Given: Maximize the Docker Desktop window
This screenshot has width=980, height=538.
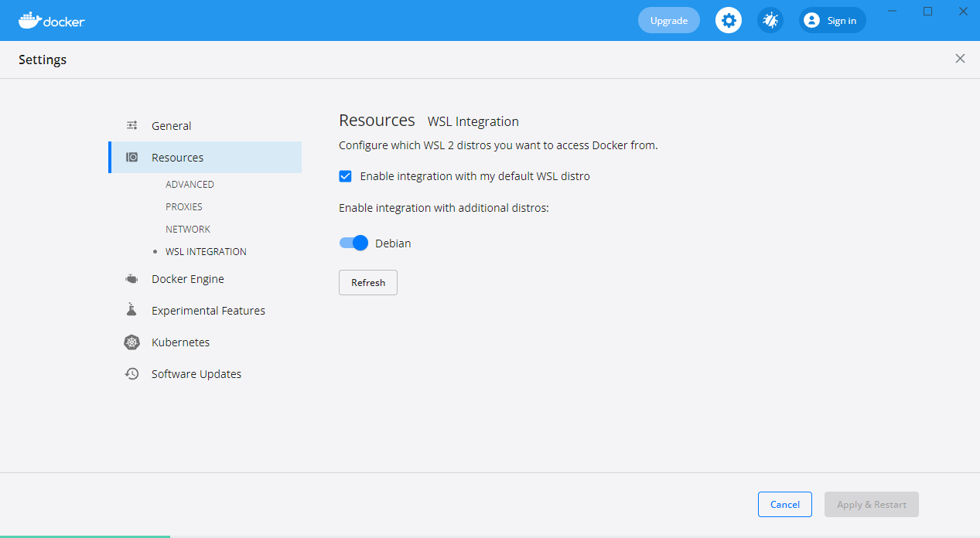Looking at the screenshot, I should tap(928, 11).
